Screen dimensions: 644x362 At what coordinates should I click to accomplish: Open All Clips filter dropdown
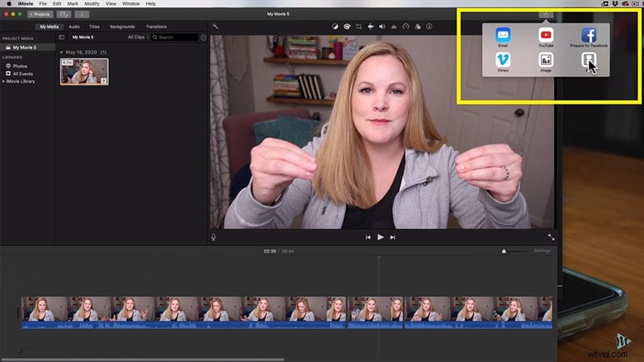[138, 37]
